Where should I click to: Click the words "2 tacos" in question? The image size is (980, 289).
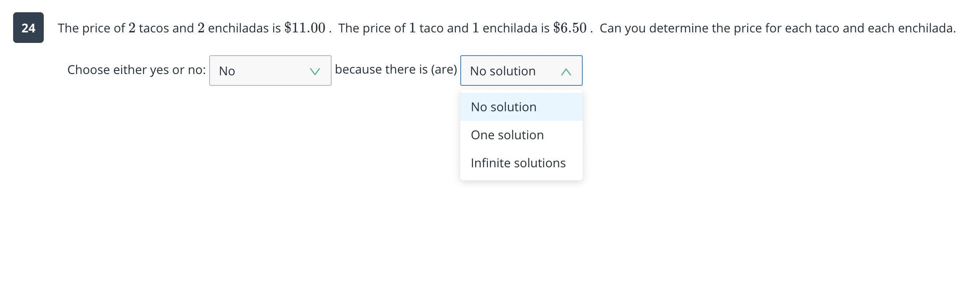click(x=149, y=28)
